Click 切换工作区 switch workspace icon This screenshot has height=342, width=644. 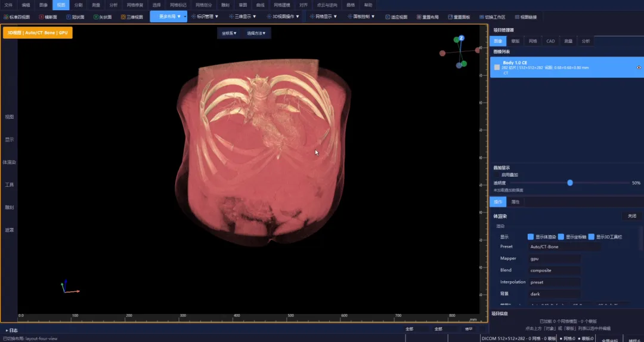coord(482,17)
